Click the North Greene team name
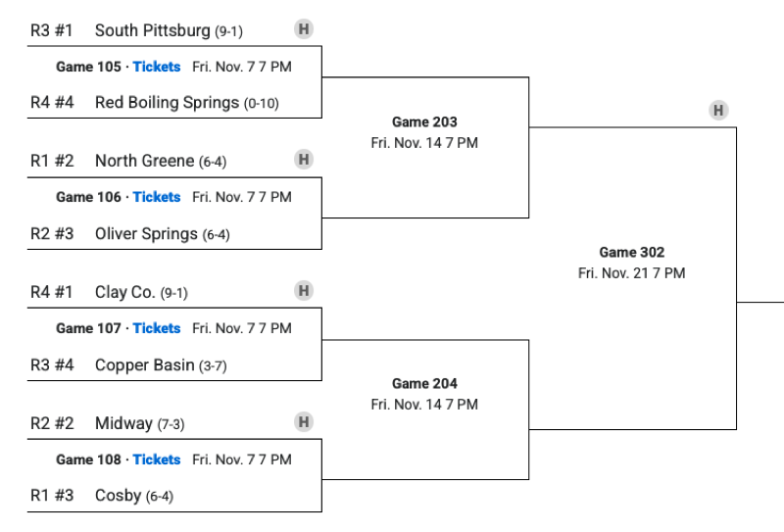 point(144,161)
